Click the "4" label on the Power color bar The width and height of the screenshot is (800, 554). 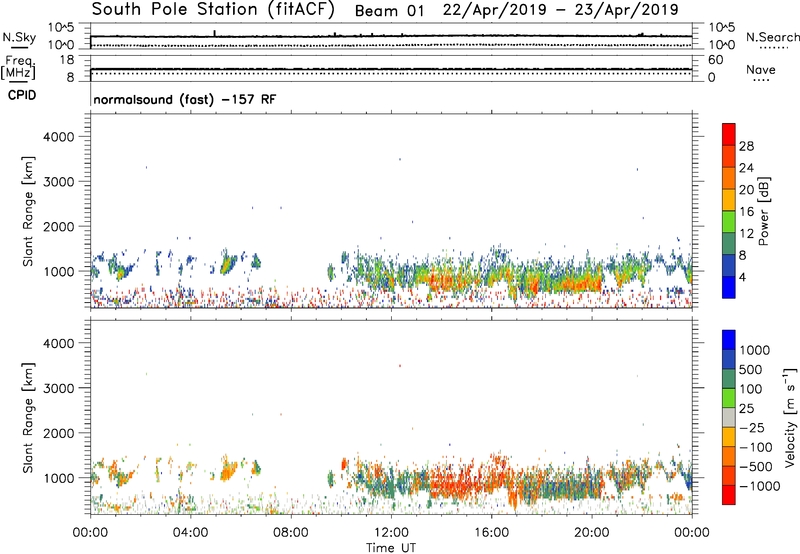click(x=743, y=278)
